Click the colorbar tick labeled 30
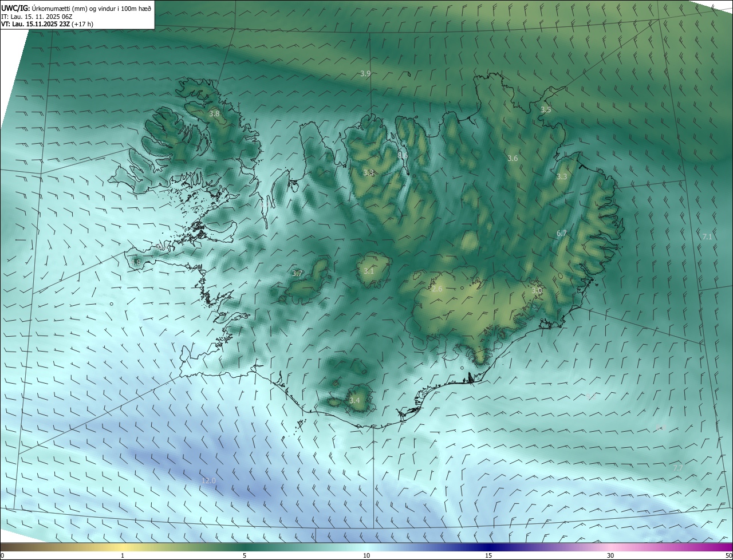Viewport: 733px width, 560px height. 610,555
